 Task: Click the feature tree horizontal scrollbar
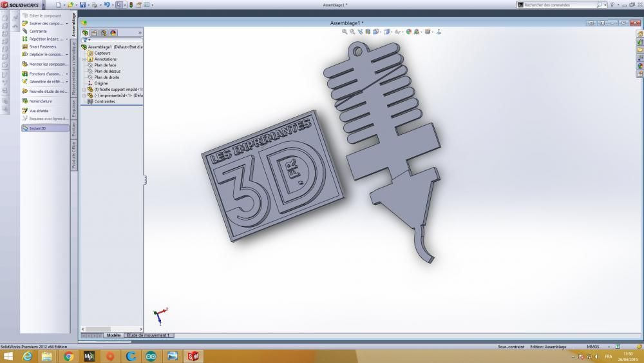coord(111,329)
